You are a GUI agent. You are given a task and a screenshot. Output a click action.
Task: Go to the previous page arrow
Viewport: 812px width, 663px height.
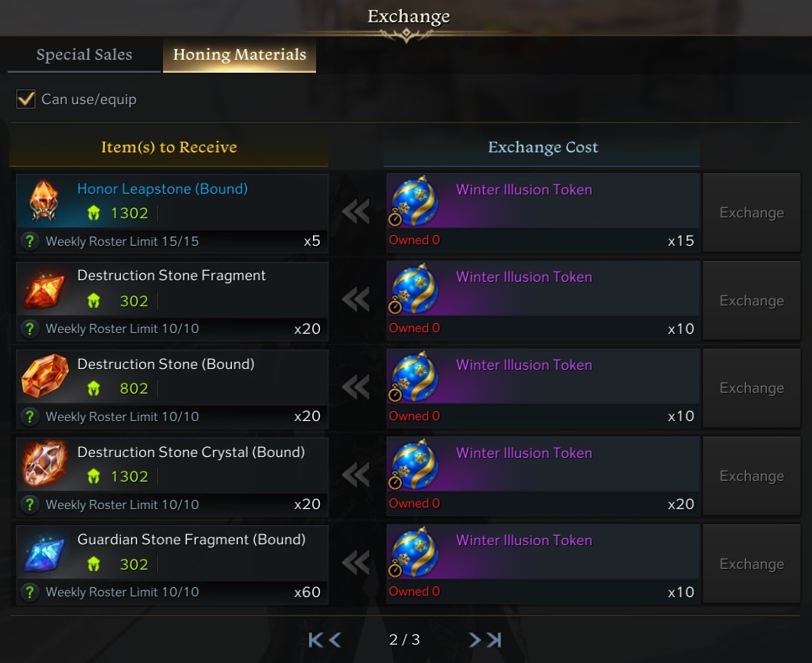[335, 640]
